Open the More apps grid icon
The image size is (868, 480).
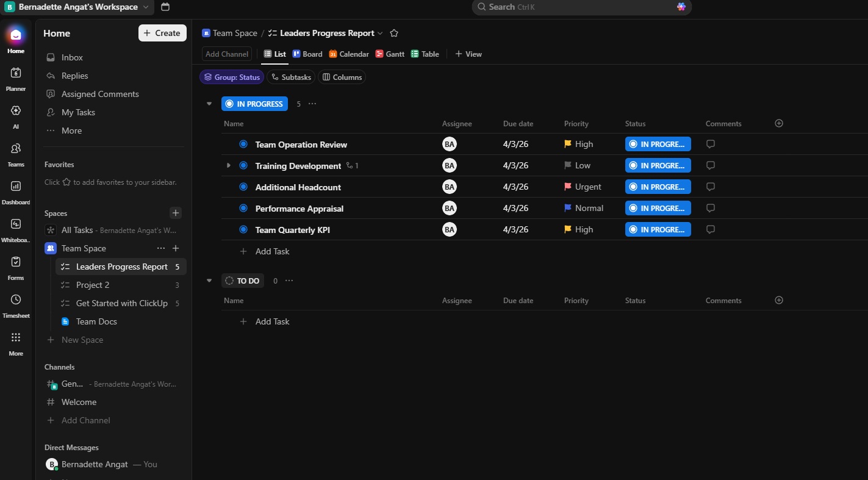pos(16,337)
